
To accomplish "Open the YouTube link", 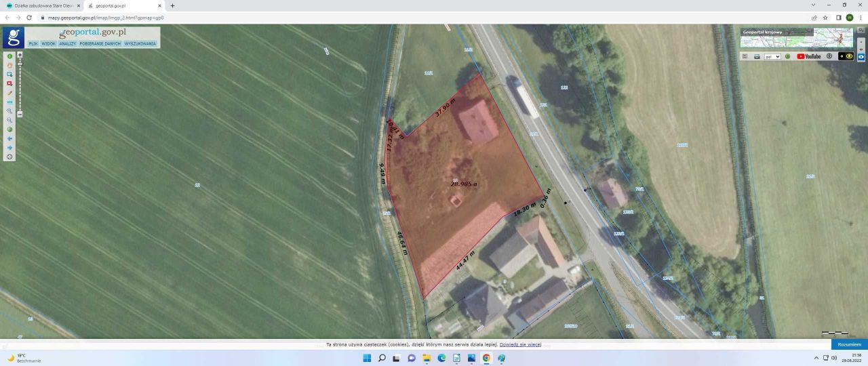I will click(x=809, y=56).
